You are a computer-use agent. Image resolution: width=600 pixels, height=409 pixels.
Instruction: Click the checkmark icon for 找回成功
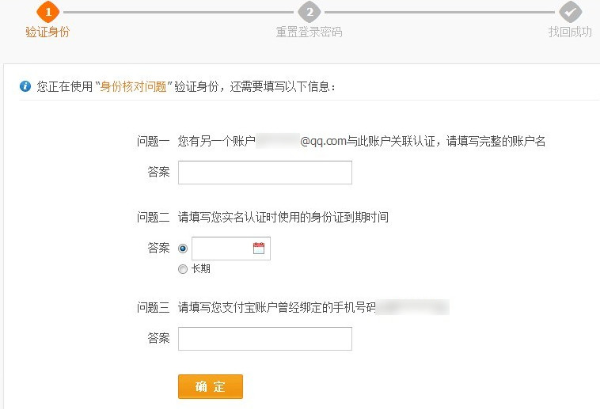(x=570, y=12)
